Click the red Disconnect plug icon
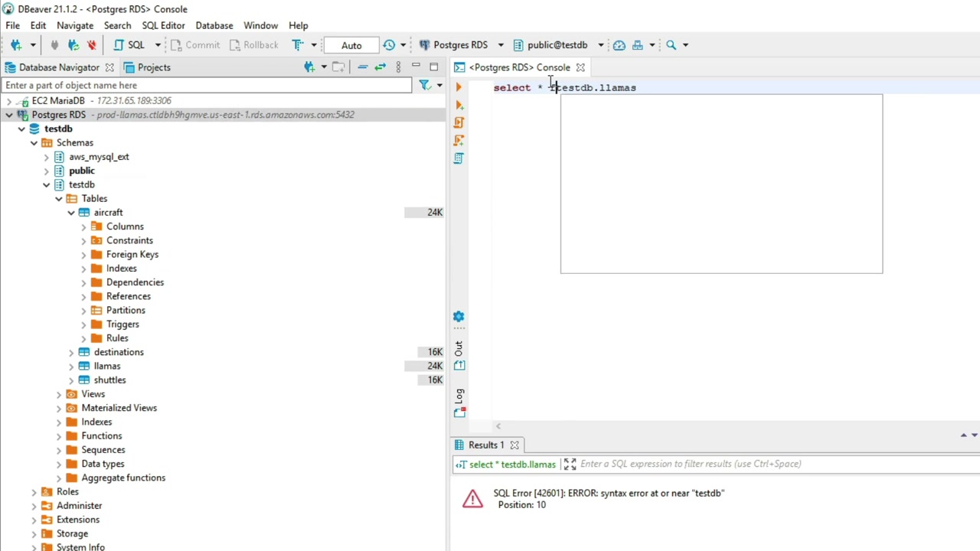The height and width of the screenshot is (551, 980). pyautogui.click(x=92, y=45)
